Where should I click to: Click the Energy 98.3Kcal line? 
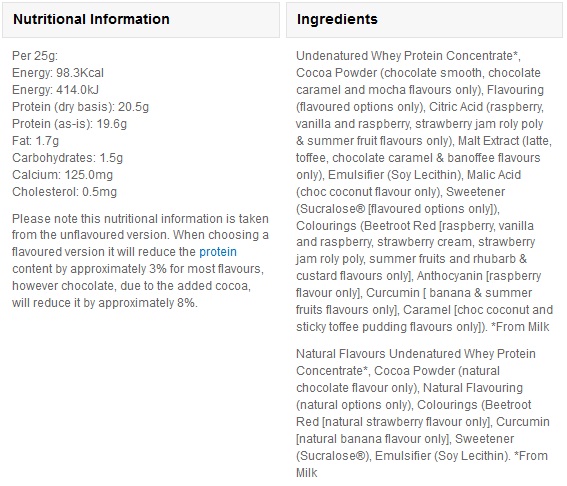(58, 73)
